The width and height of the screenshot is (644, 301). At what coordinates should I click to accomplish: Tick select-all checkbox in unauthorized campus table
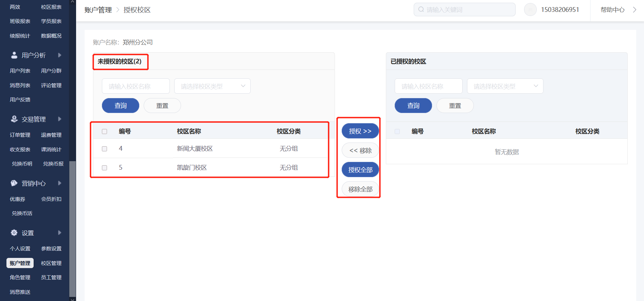pos(105,131)
